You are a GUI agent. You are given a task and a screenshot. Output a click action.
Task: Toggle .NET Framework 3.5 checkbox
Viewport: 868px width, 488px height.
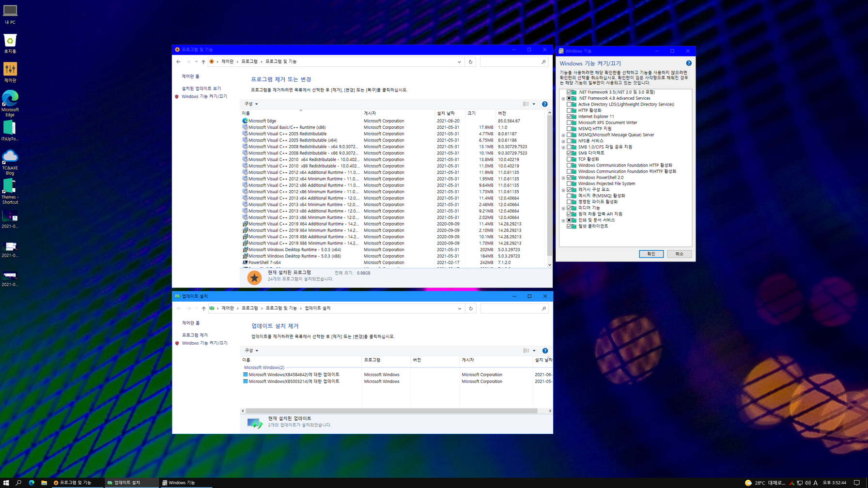(569, 92)
